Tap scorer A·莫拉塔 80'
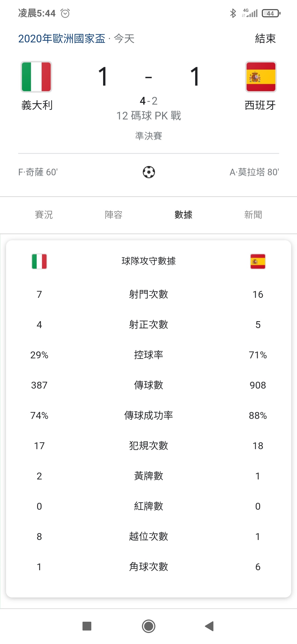The image size is (297, 644). 254,172
